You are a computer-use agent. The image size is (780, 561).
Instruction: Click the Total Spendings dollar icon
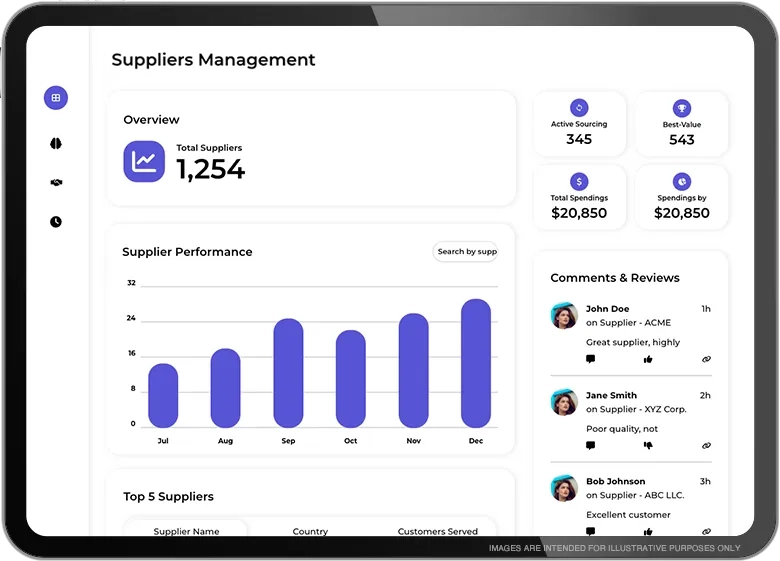[579, 181]
